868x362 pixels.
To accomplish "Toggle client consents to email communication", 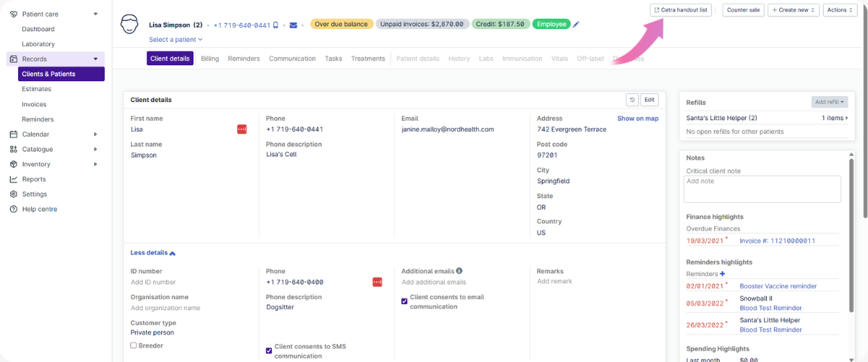I will 404,301.
